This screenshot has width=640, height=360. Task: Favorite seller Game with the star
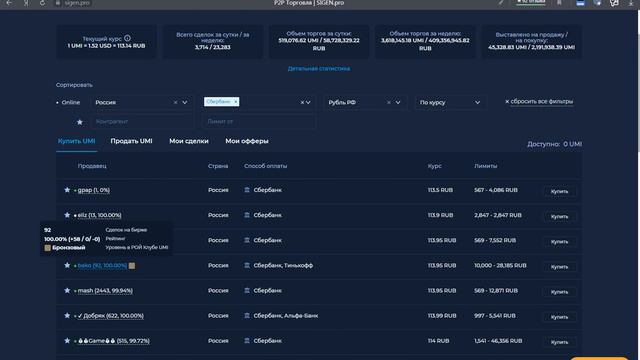pyautogui.click(x=67, y=341)
